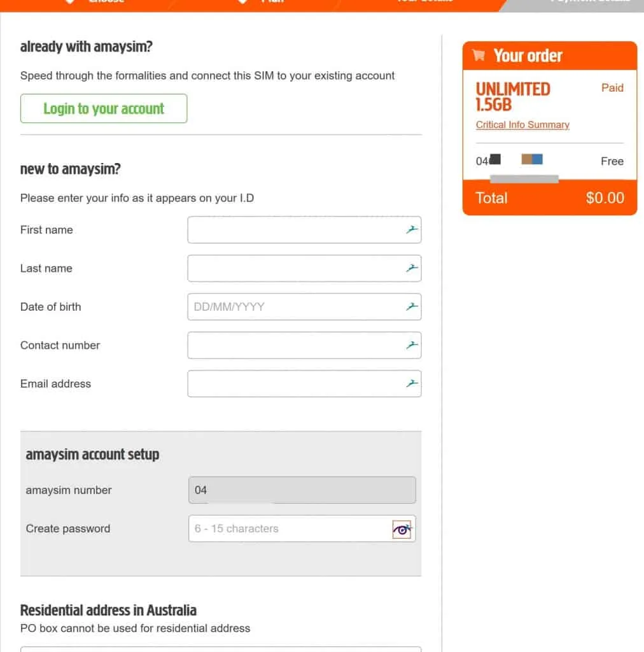Click the residential address box at page bottom
The width and height of the screenshot is (644, 652).
[x=221, y=649]
